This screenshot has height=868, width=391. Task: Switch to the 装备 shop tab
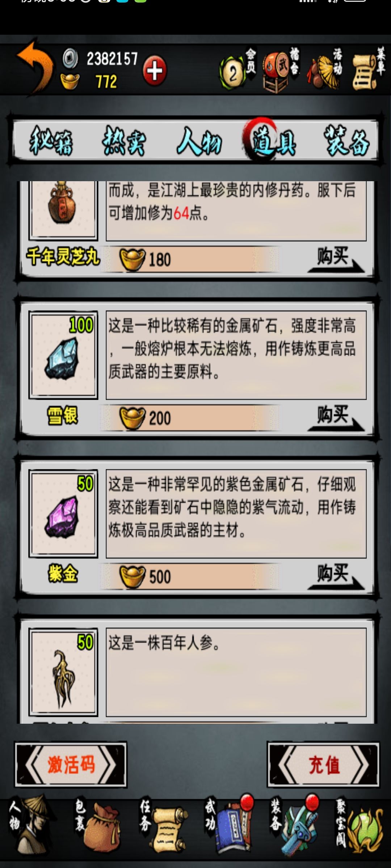(x=346, y=141)
